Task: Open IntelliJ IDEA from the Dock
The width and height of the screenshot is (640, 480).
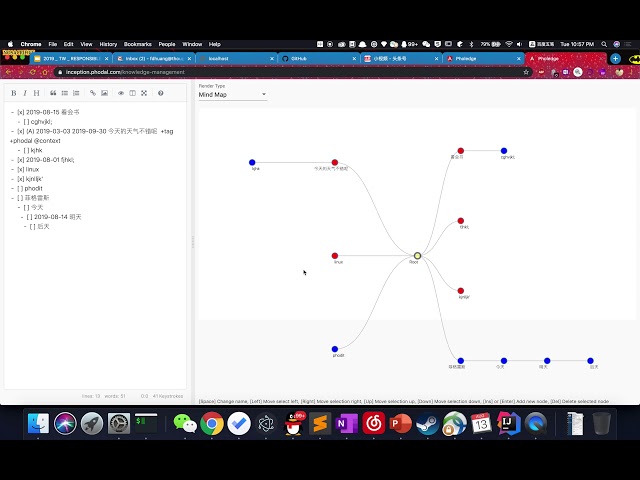Action: pyautogui.click(x=509, y=423)
